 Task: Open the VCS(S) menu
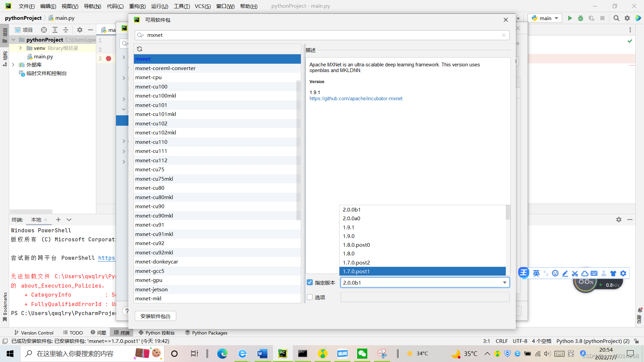(203, 6)
